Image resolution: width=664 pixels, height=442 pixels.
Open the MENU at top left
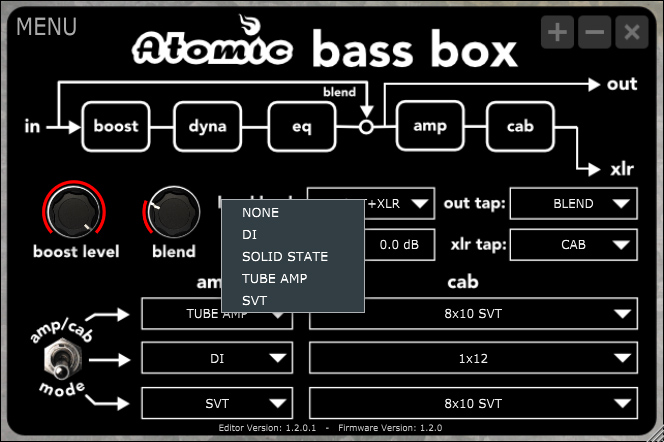[46, 27]
